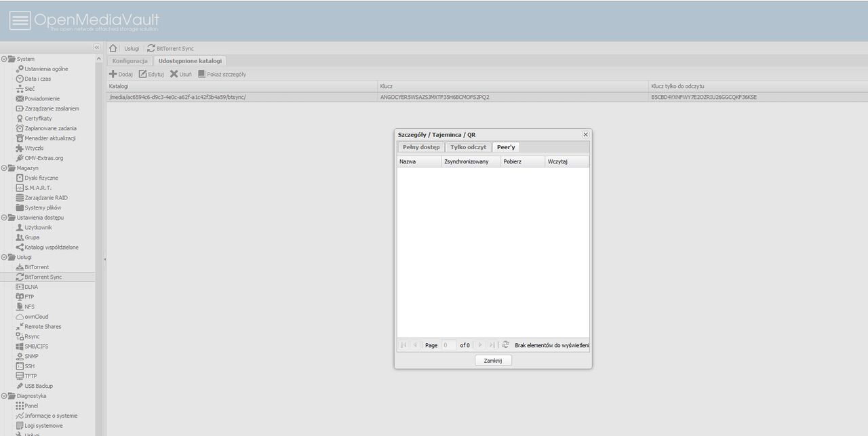Viewport: 868px width, 436px height.
Task: Click Zamknij button in dialog
Action: point(493,360)
